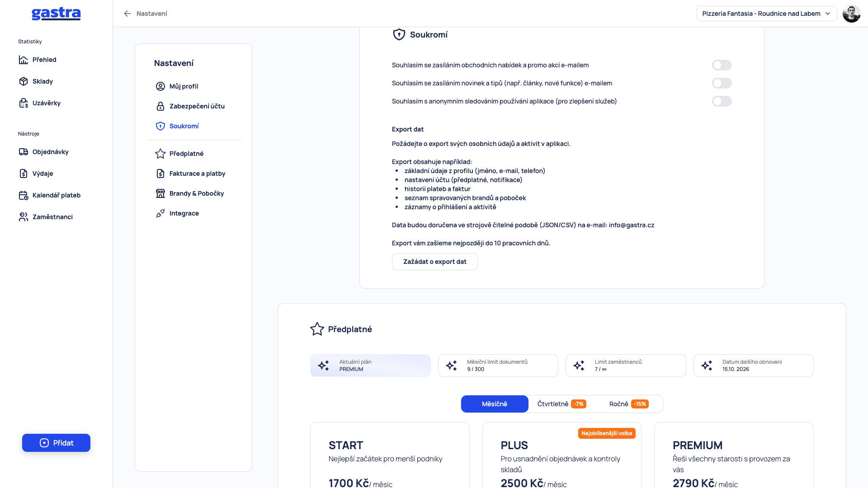Click the Měsíční limit dokumentů card

pyautogui.click(x=498, y=366)
